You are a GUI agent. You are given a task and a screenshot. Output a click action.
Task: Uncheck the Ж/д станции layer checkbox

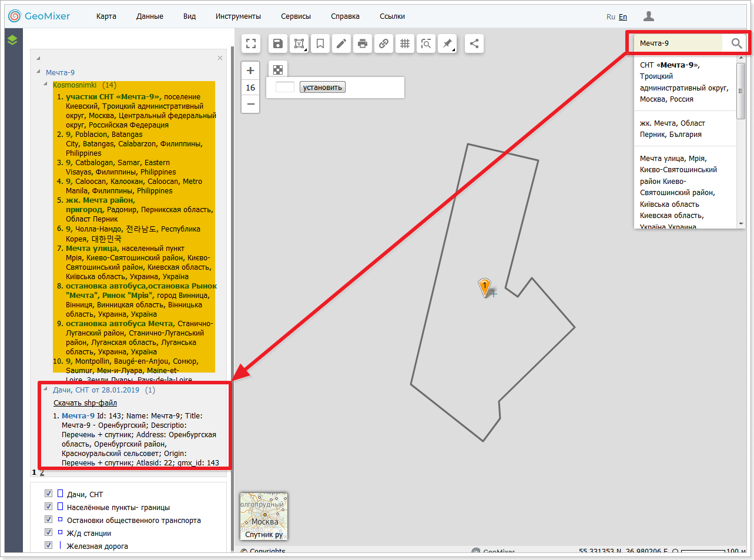(x=49, y=532)
